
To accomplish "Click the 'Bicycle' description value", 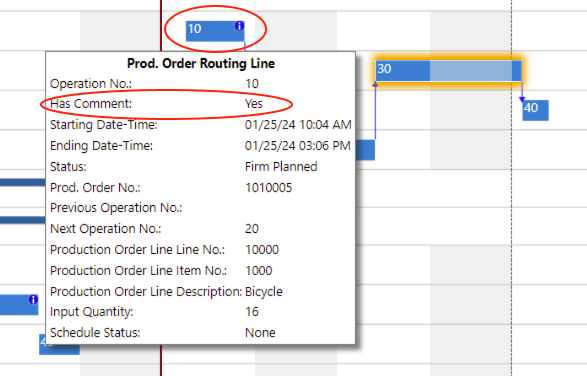I will coord(264,292).
